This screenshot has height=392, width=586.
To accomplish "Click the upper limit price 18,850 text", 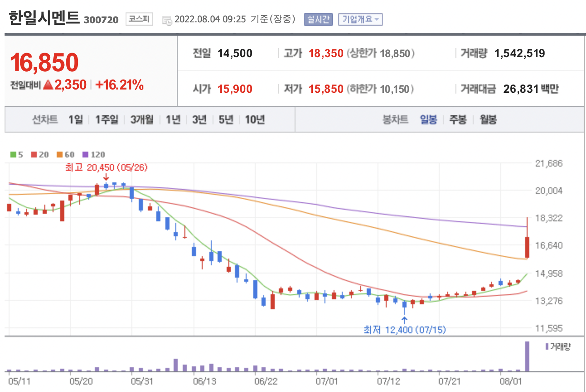I will pyautogui.click(x=395, y=53).
